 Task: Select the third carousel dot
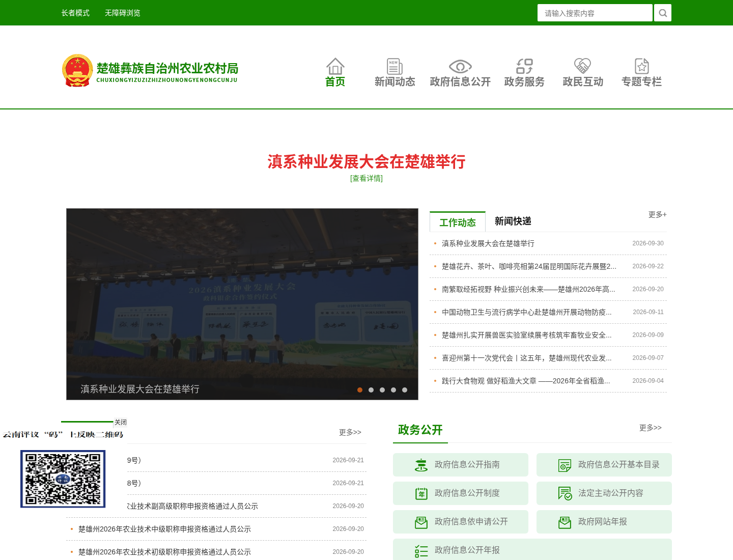(x=382, y=390)
